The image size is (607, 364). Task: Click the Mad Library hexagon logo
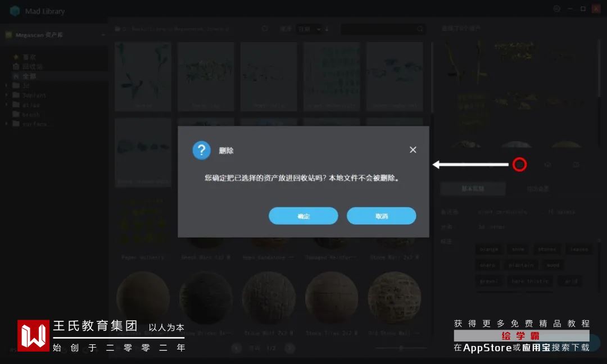coord(15,11)
